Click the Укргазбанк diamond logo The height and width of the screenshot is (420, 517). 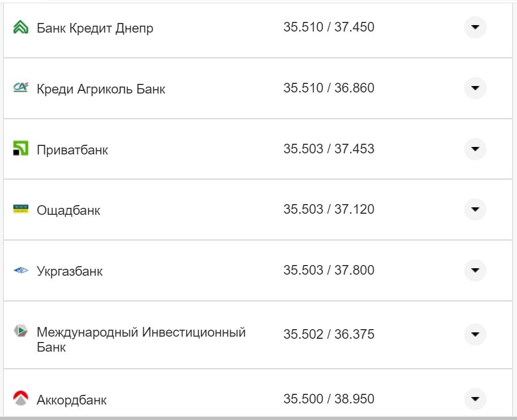[21, 270]
